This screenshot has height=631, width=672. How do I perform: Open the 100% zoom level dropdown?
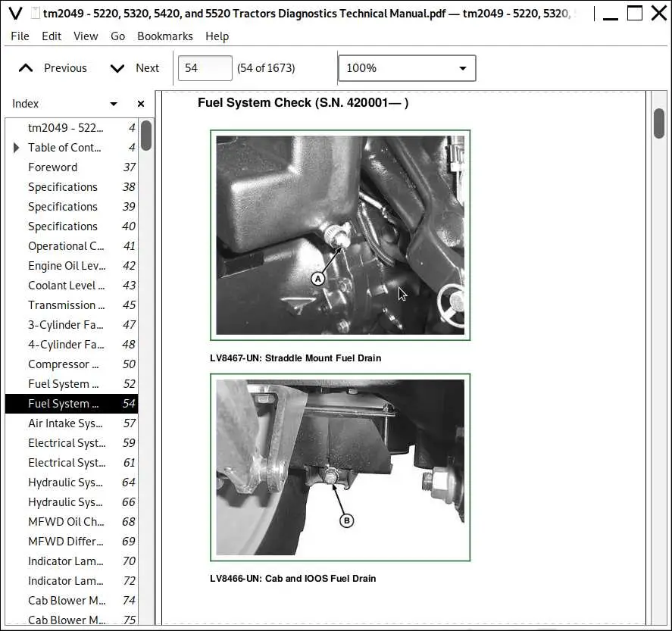click(x=407, y=68)
